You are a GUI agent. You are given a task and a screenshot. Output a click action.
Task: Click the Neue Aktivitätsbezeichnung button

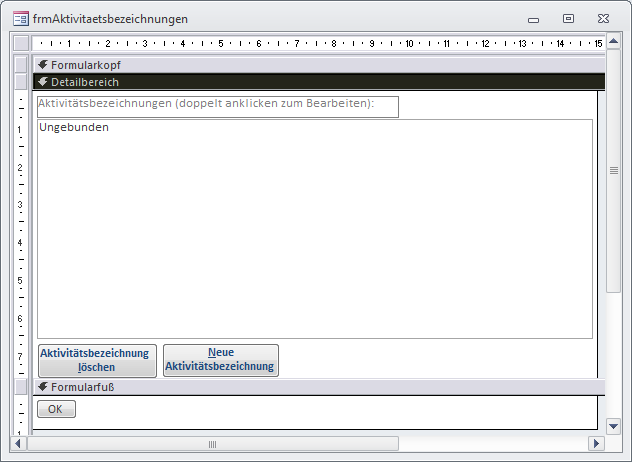pos(221,360)
